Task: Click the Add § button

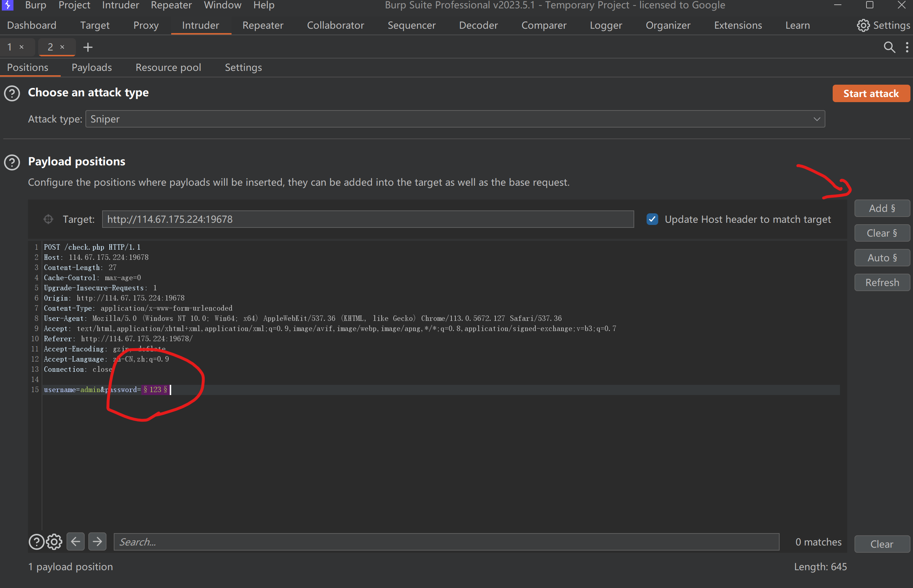Action: point(882,208)
